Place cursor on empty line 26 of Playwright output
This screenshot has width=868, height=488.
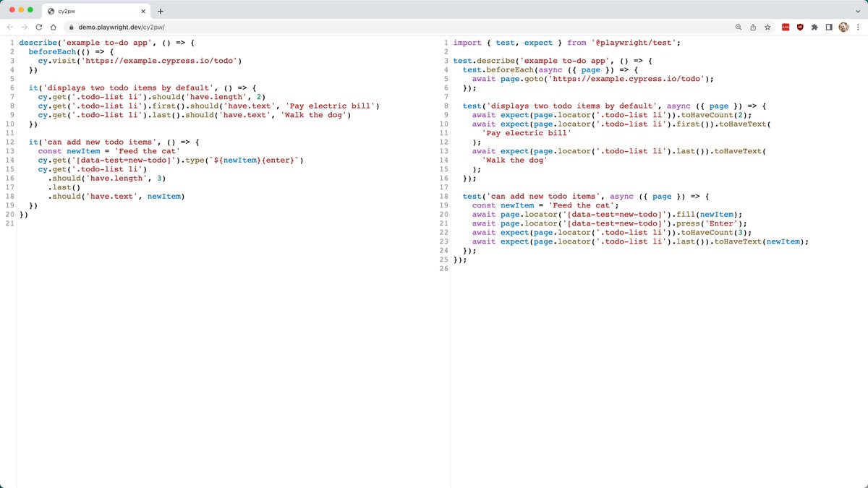658,268
